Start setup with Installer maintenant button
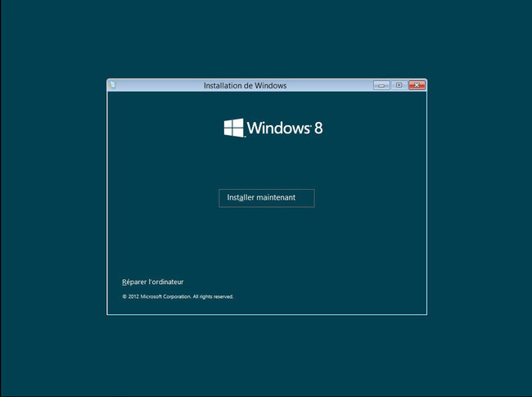Viewport: 532px width, 397px height. pyautogui.click(x=267, y=198)
